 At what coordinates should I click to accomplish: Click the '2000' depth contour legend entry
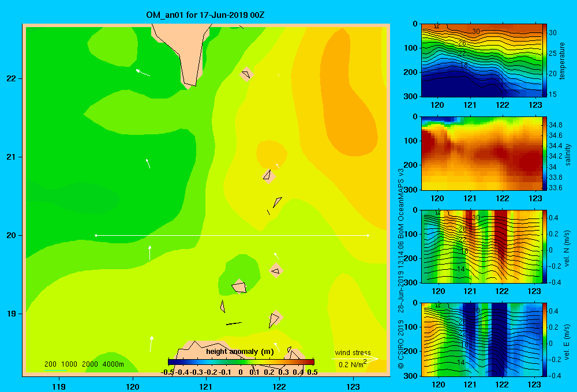90,364
